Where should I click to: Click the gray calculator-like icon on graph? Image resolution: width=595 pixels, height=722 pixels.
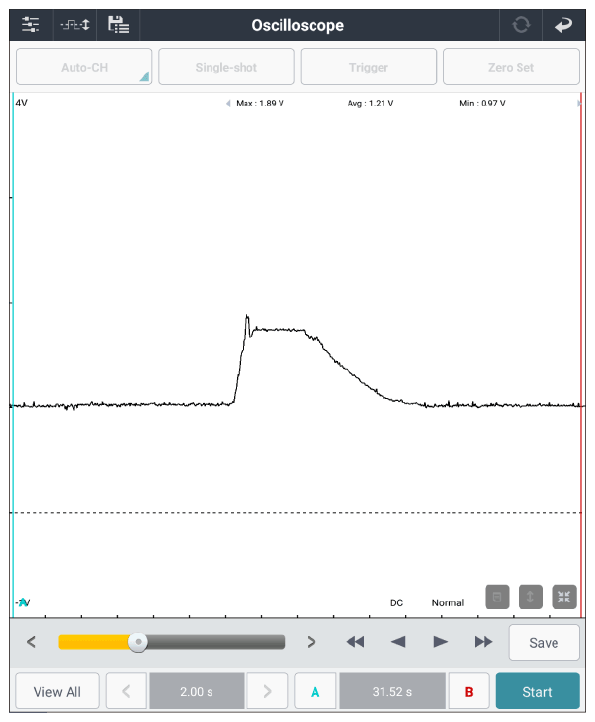click(x=497, y=597)
